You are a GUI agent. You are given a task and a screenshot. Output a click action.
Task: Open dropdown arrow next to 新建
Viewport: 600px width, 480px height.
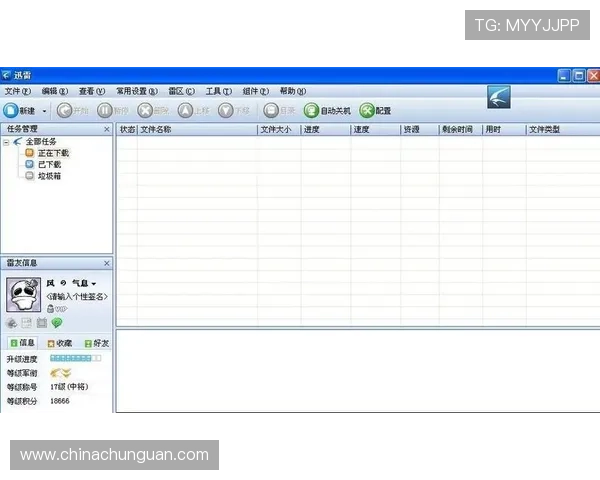[44, 111]
